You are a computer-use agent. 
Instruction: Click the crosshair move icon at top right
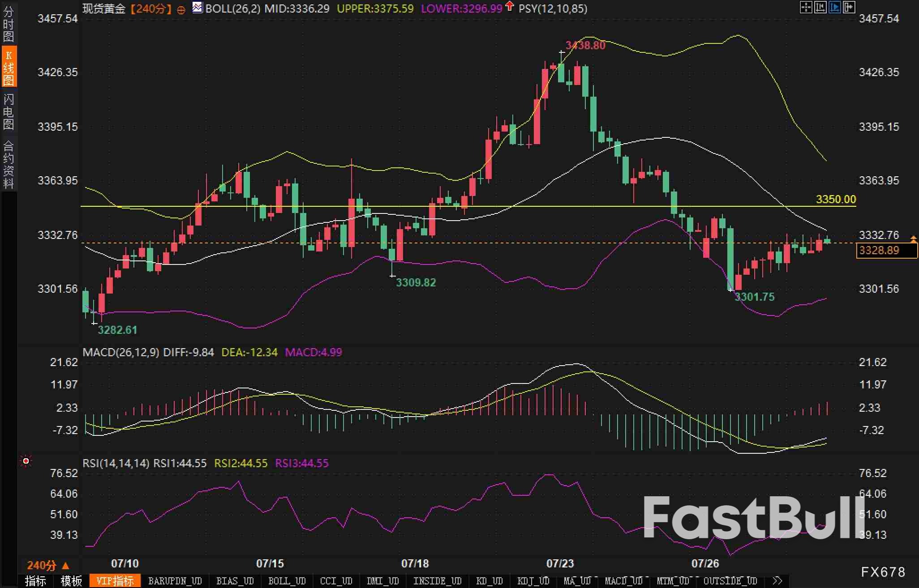[x=806, y=7]
